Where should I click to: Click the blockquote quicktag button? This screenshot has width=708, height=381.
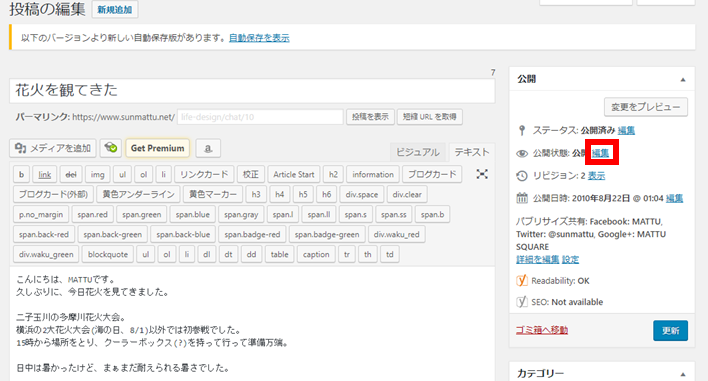tap(108, 254)
